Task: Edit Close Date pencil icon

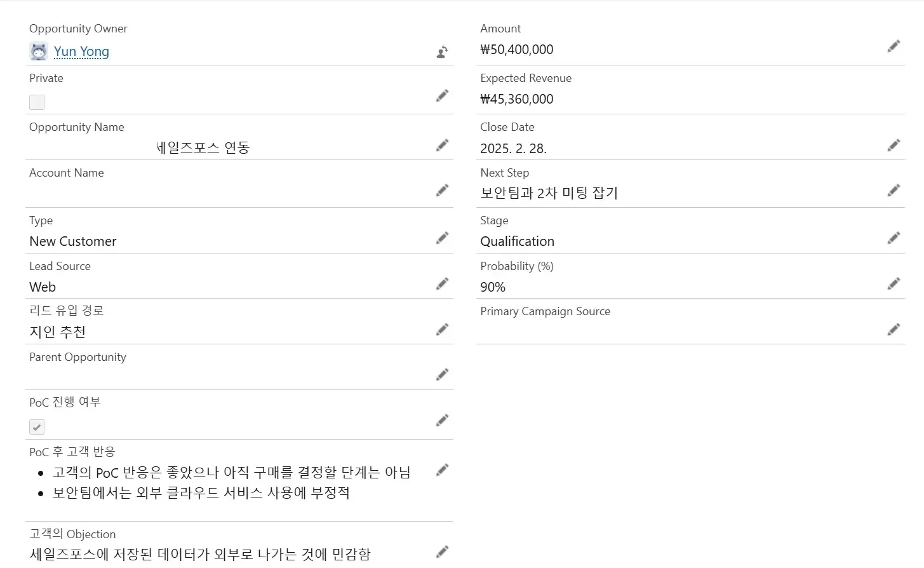Action: point(894,145)
